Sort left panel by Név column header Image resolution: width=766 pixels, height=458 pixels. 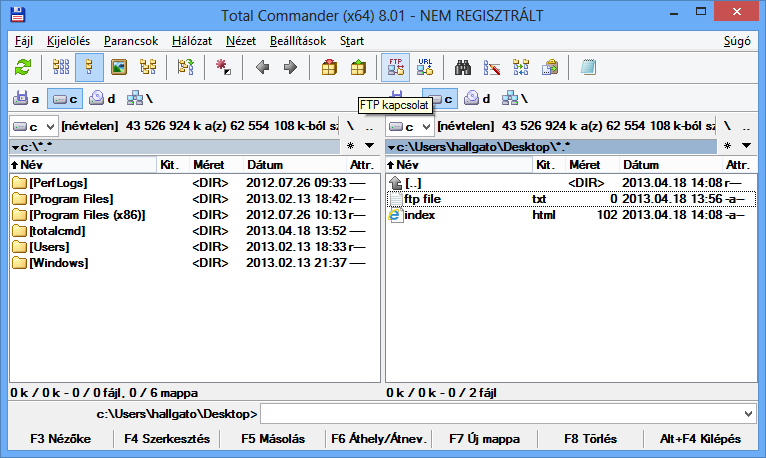83,165
